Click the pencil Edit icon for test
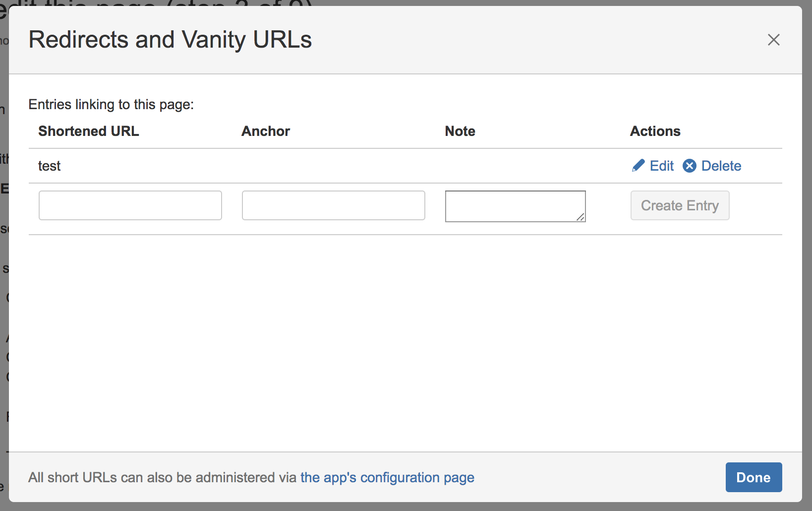The width and height of the screenshot is (812, 511). point(638,166)
